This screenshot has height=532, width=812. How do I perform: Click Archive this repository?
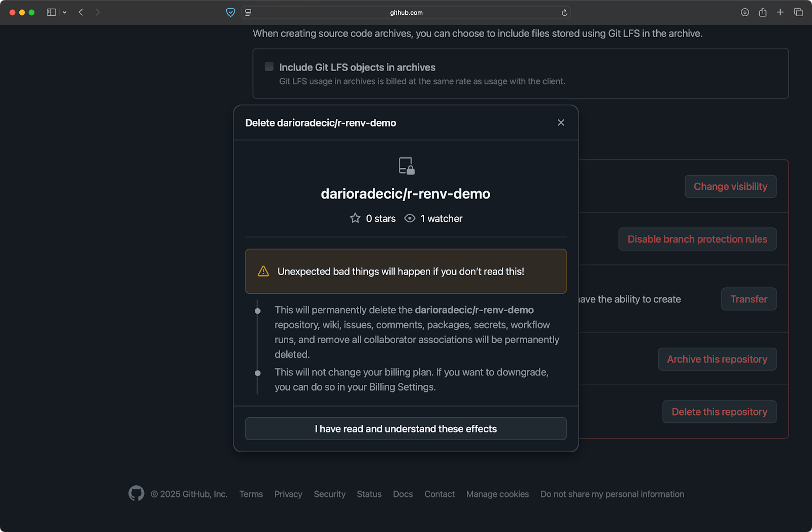click(x=717, y=359)
